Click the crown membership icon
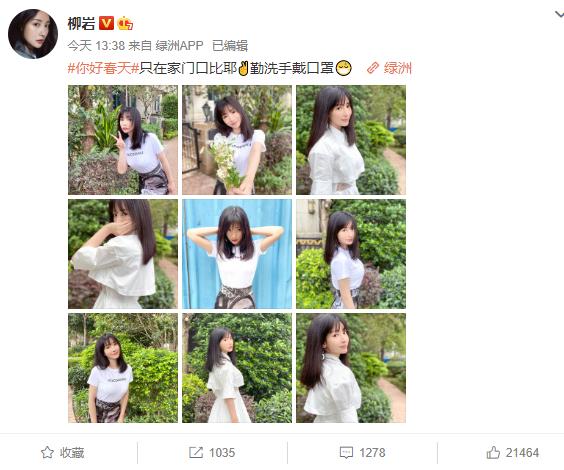 [x=125, y=23]
